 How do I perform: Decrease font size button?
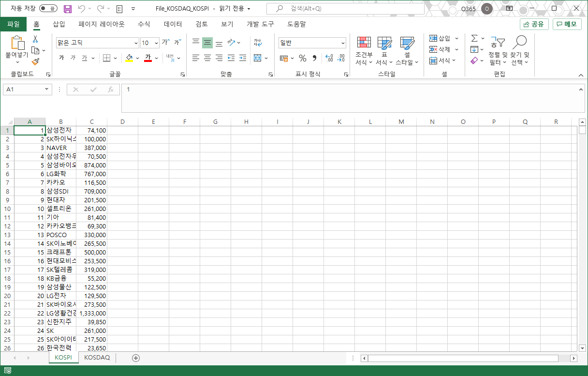[x=177, y=43]
